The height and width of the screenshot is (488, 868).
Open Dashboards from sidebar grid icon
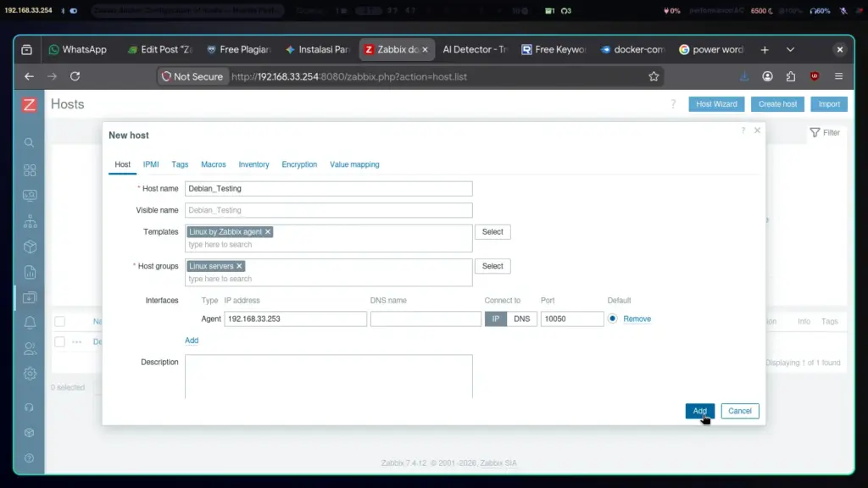30,169
